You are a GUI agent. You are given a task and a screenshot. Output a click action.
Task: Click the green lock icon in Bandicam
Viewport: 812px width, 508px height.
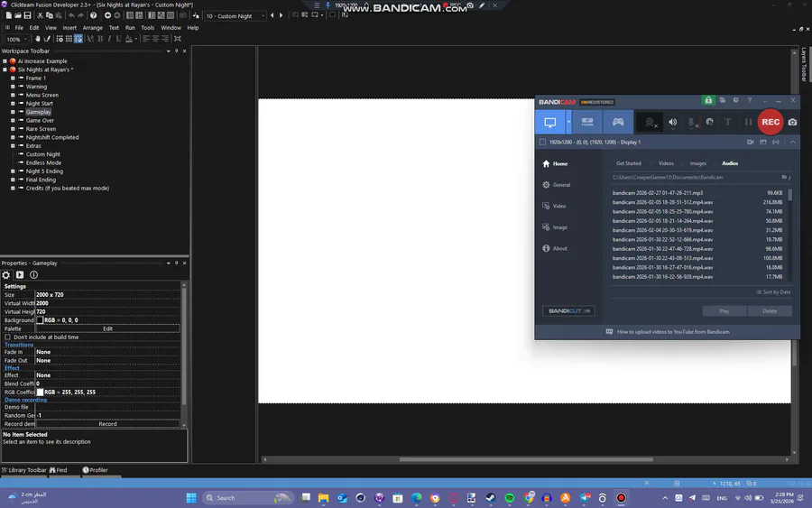pos(708,100)
